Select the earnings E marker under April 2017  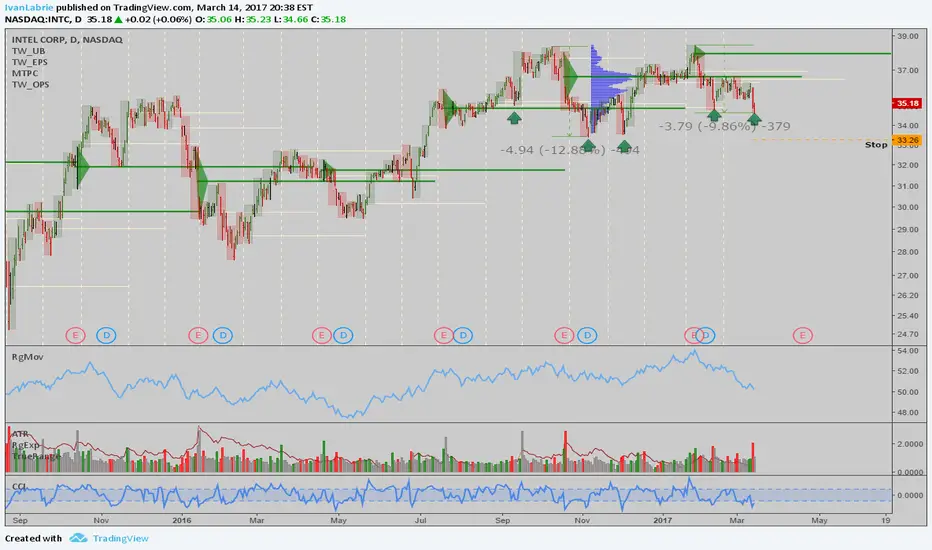coord(802,335)
